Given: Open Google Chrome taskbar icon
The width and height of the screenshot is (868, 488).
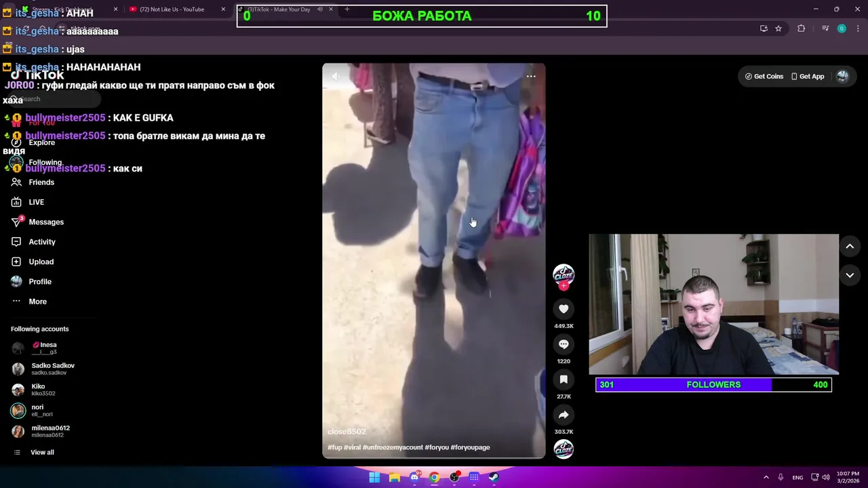Looking at the screenshot, I should pos(434,477).
